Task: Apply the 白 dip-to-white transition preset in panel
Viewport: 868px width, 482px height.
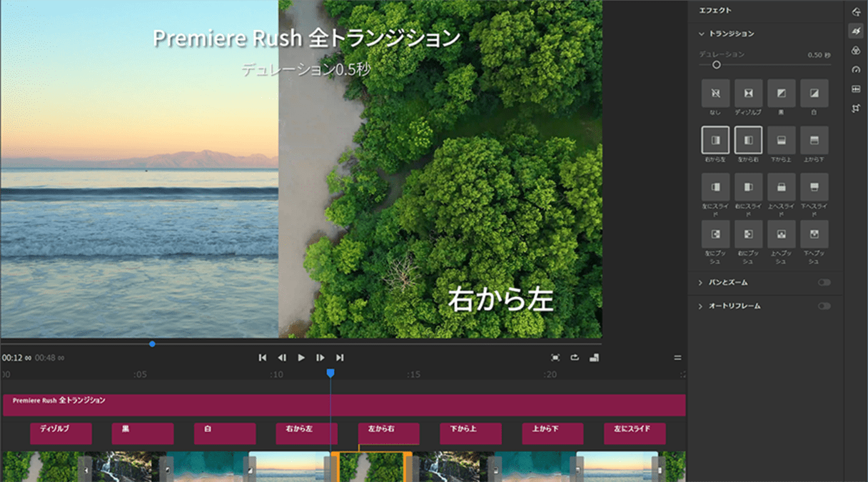Action: [814, 93]
